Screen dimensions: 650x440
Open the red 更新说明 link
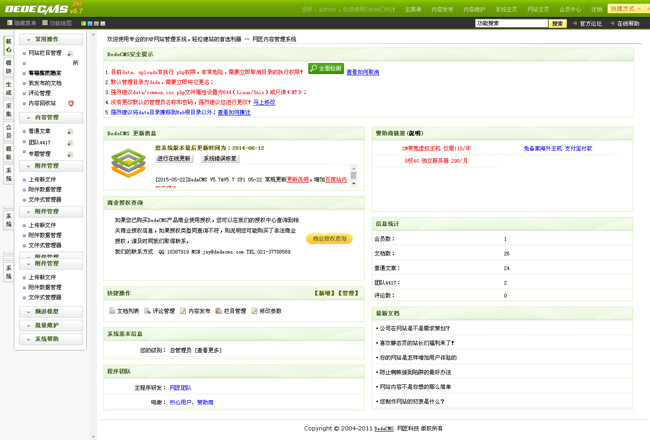[x=298, y=180]
